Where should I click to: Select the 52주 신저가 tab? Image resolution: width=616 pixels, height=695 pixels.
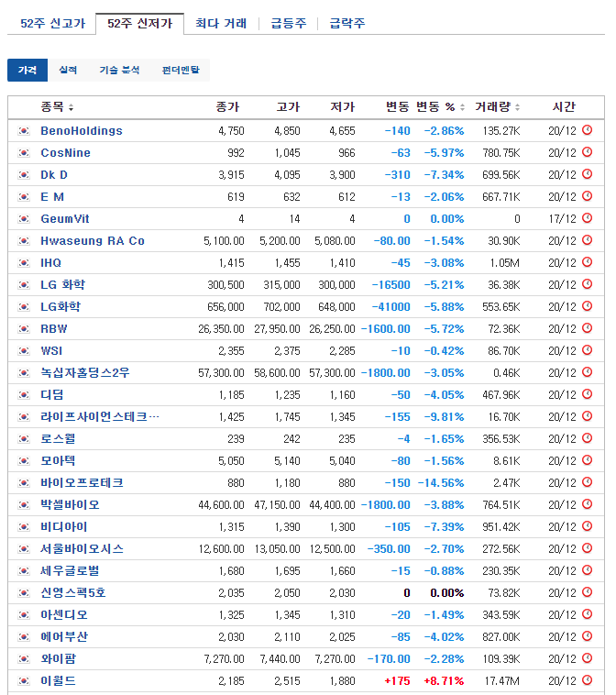point(140,24)
